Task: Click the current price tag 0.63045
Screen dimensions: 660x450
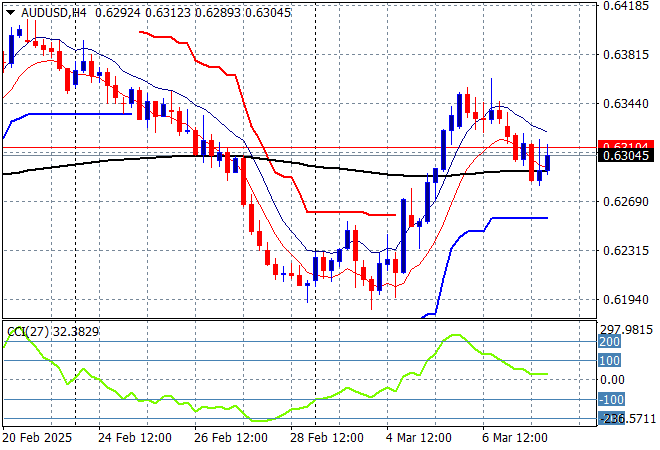Action: tap(625, 155)
